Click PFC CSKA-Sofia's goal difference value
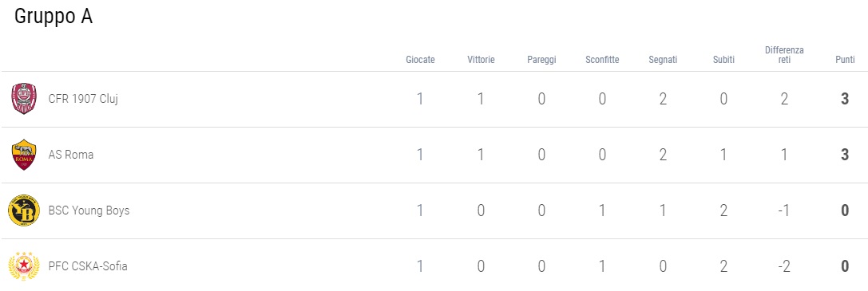This screenshot has height=291, width=868. pyautogui.click(x=784, y=266)
